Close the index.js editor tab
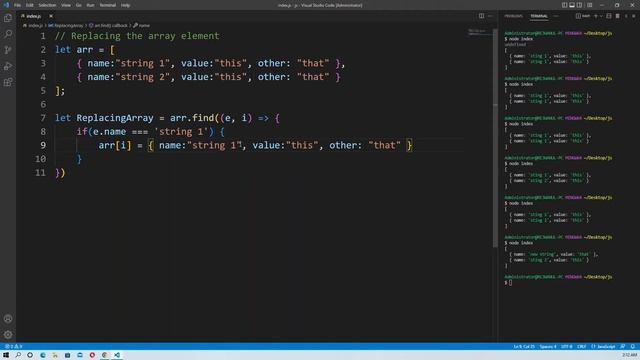This screenshot has width=640, height=360. click(x=51, y=16)
